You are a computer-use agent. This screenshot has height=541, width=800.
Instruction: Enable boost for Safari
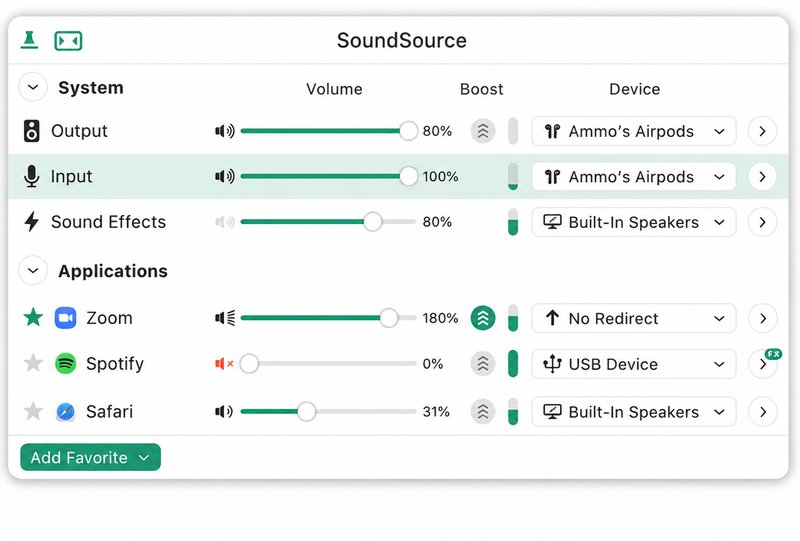click(x=483, y=411)
